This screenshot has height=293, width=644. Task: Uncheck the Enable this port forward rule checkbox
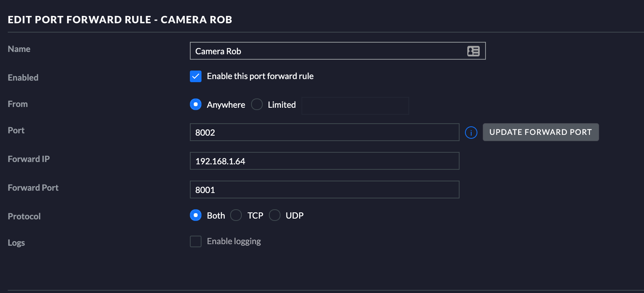[x=196, y=76]
